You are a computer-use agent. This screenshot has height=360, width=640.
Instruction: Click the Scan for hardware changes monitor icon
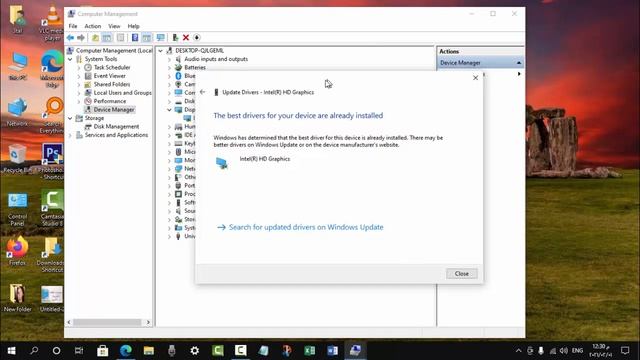pos(160,38)
